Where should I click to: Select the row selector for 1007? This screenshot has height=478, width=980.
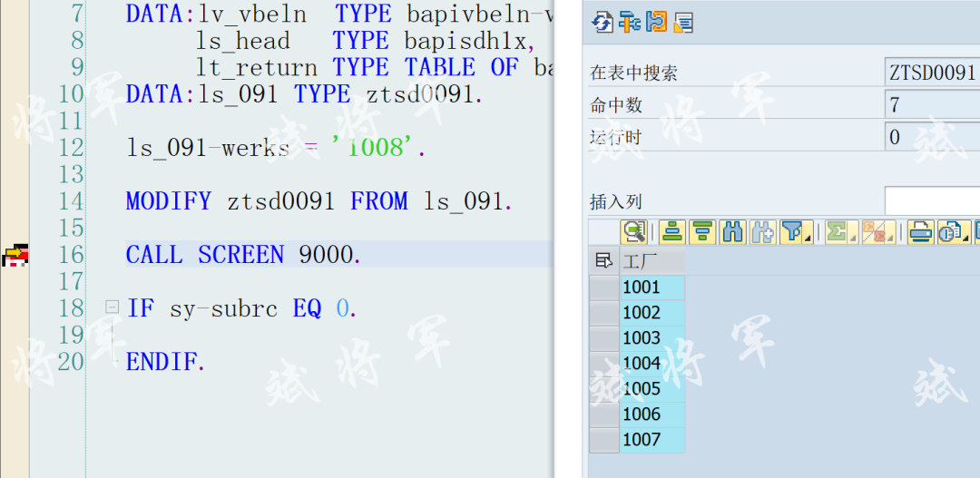coord(604,440)
